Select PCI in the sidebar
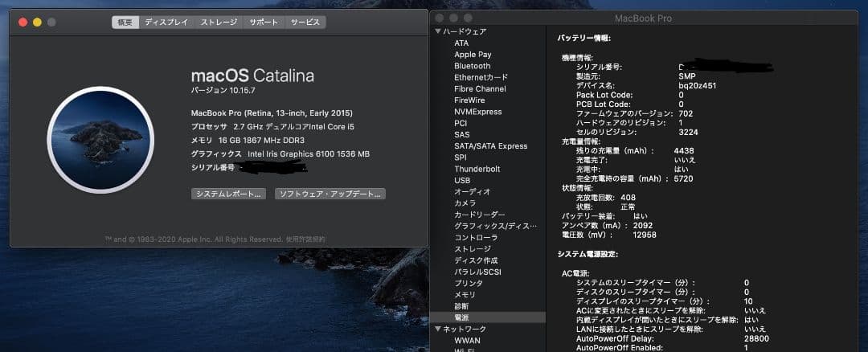This screenshot has width=868, height=352. (461, 123)
